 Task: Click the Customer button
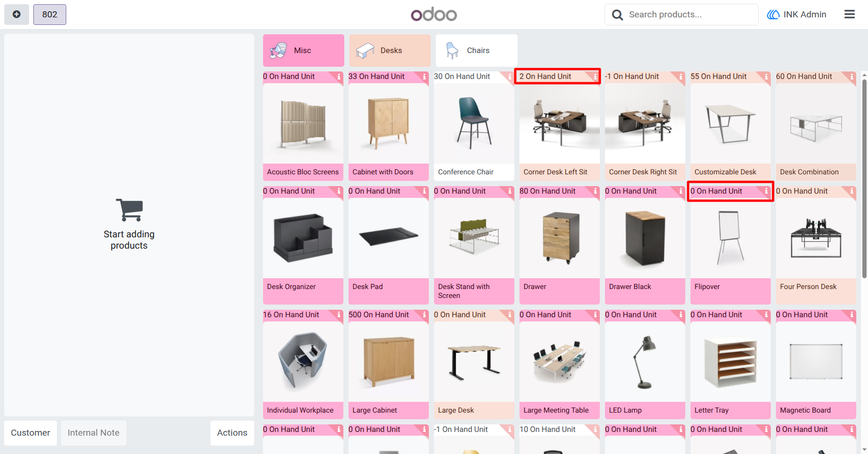(x=31, y=433)
